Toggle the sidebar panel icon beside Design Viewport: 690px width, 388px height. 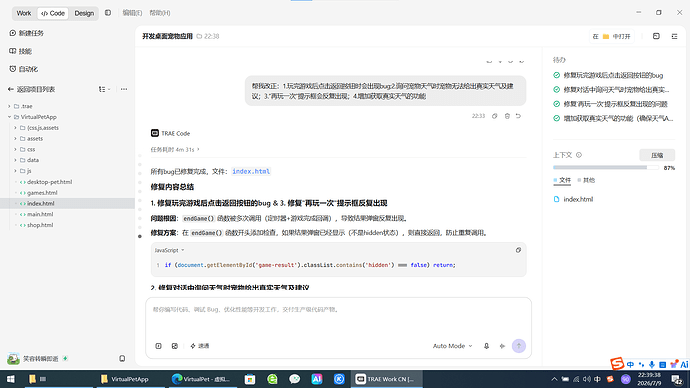108,13
